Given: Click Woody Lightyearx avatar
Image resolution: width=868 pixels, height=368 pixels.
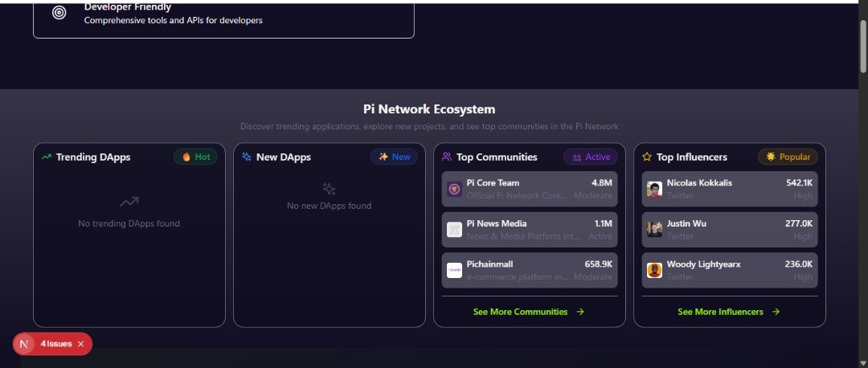Looking at the screenshot, I should [654, 270].
